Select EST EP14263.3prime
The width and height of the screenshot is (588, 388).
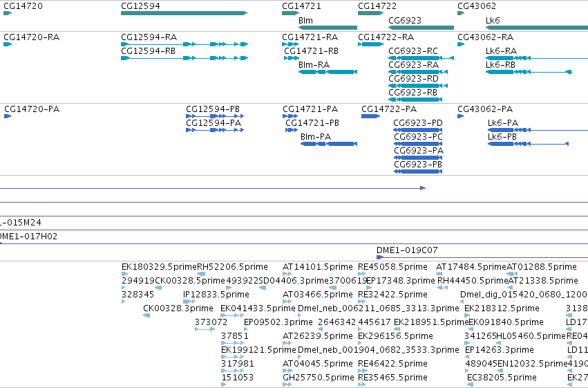click(467, 358)
